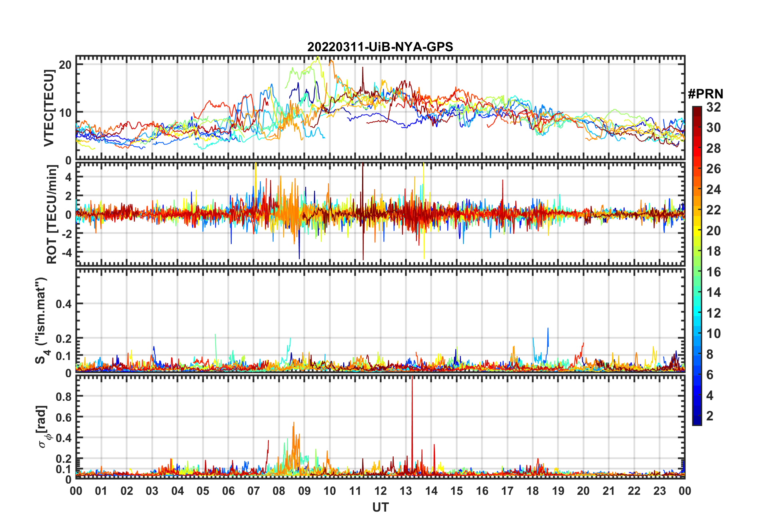Click the S4 ("ism.mat") y-axis label

click(x=42, y=320)
